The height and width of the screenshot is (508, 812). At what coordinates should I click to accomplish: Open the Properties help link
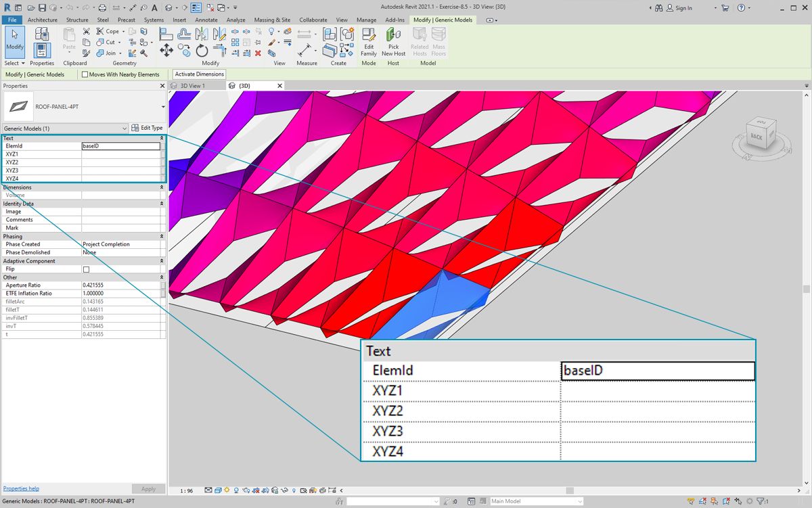point(21,488)
